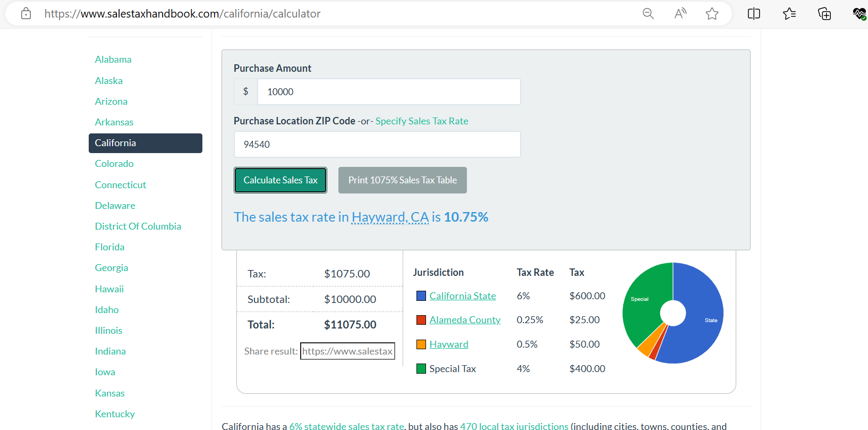Viewport: 868px width, 430px height.
Task: Activate the Read aloud icon
Action: click(x=680, y=14)
